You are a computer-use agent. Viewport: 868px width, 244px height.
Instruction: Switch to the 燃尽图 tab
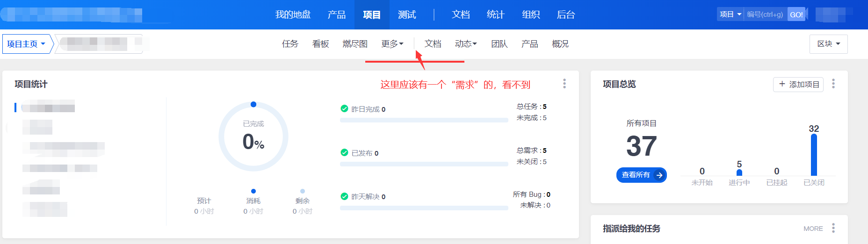355,44
